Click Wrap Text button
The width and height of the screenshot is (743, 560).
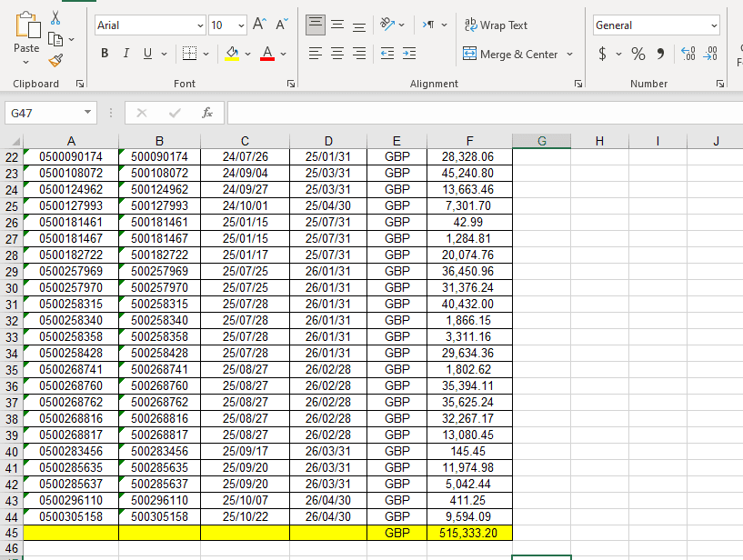click(x=496, y=25)
